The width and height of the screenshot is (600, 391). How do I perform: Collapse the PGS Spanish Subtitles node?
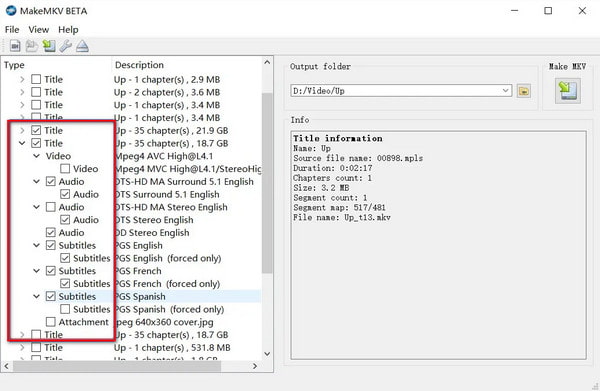coord(36,297)
